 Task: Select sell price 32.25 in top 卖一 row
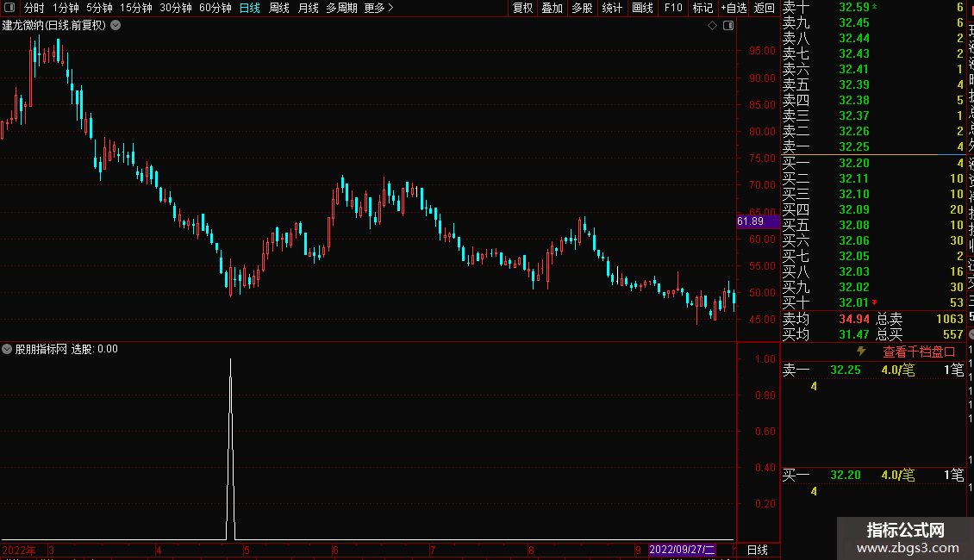pyautogui.click(x=854, y=147)
